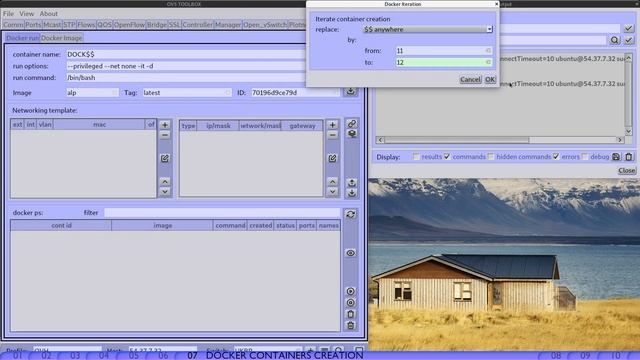The height and width of the screenshot is (360, 640).
Task: Open the Controller tab
Action: tap(198, 25)
